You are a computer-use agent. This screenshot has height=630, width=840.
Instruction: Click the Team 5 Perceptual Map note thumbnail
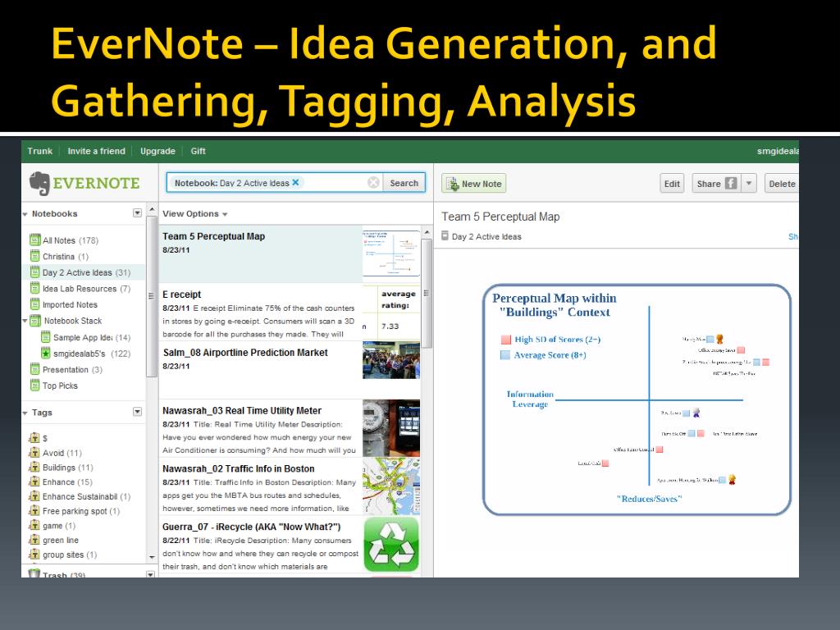point(391,253)
